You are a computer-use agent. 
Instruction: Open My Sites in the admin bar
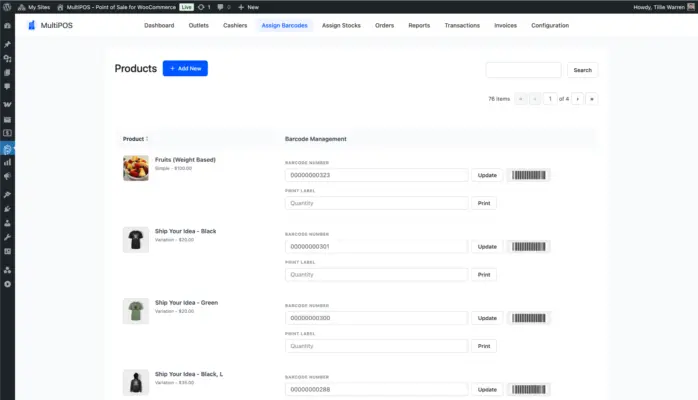[34, 7]
